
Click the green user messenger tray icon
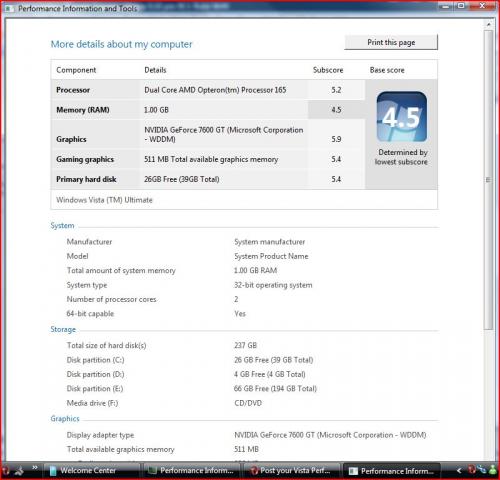pos(493,470)
